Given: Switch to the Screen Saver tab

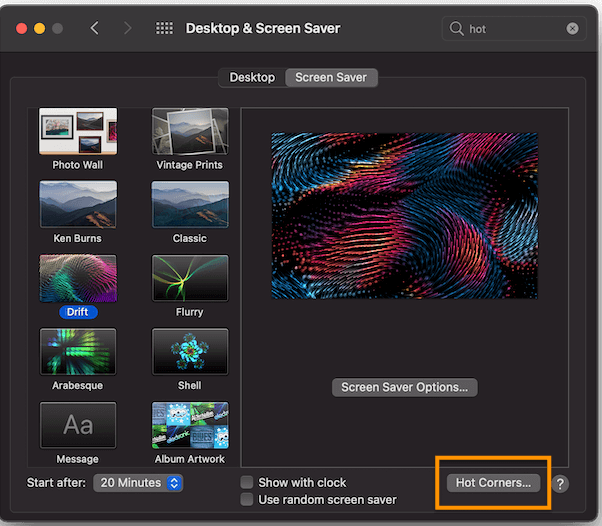Looking at the screenshot, I should (331, 77).
